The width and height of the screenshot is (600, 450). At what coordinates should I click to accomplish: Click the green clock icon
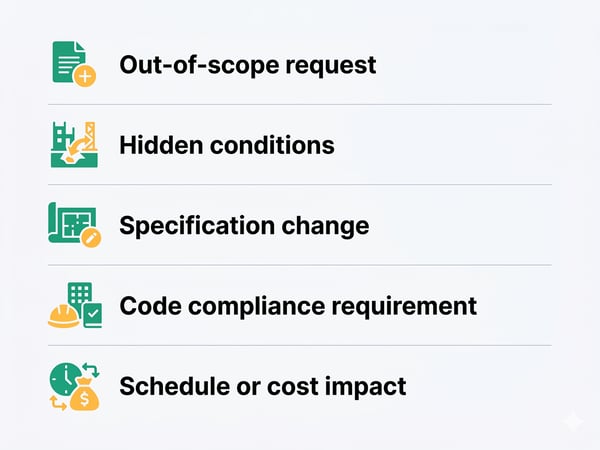(x=64, y=379)
